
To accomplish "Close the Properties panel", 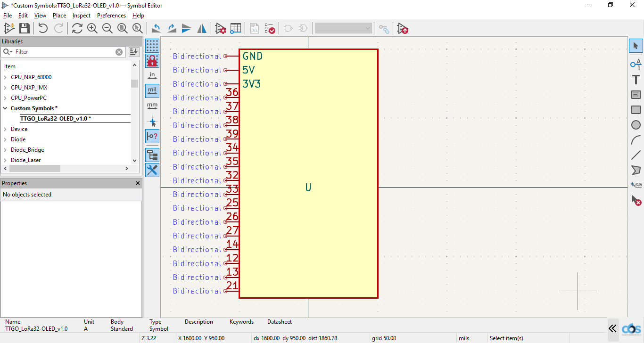I will point(138,183).
